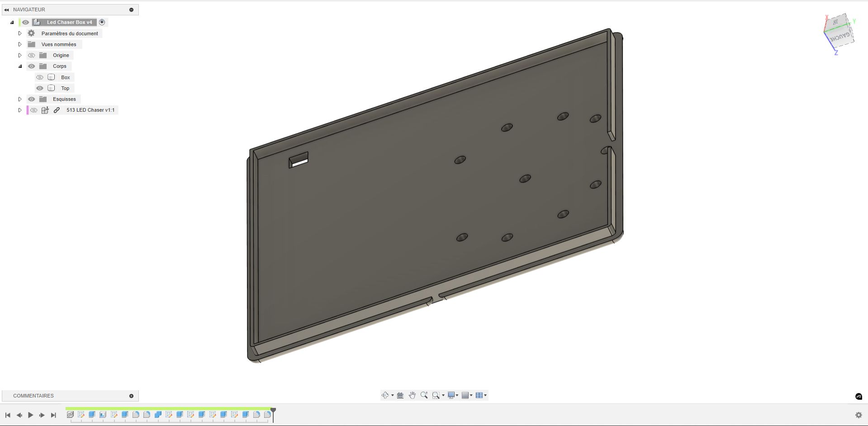Open the Display Settings monitor icon

pyautogui.click(x=451, y=395)
